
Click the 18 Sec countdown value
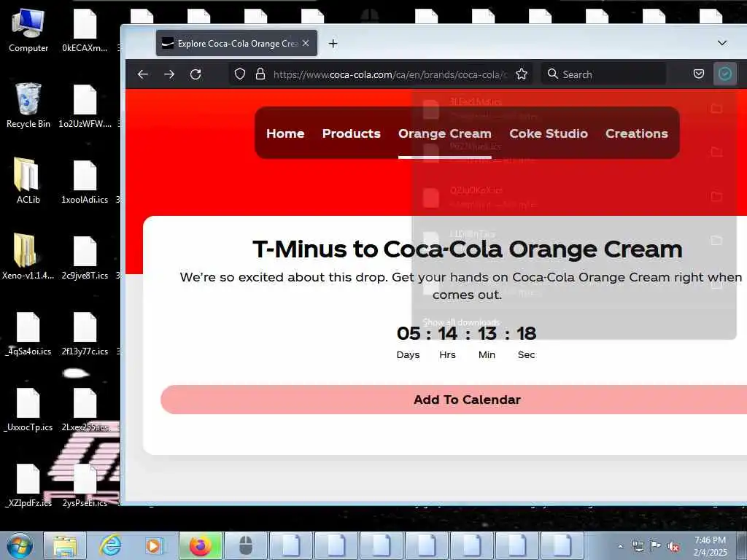tap(527, 333)
